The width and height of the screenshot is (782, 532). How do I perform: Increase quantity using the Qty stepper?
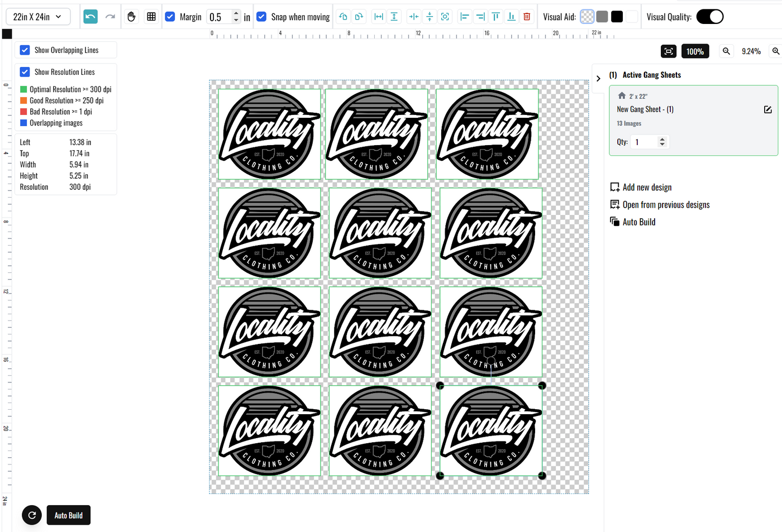pyautogui.click(x=662, y=138)
